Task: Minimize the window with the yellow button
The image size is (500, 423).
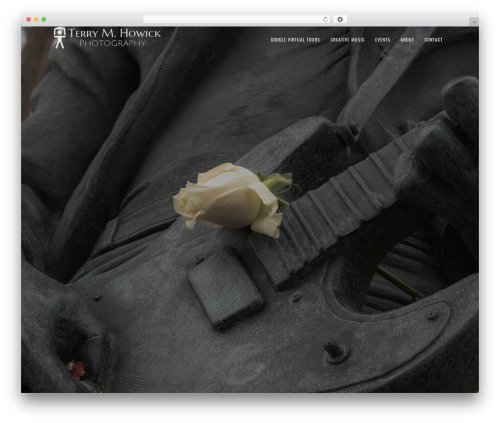Action: 36,19
